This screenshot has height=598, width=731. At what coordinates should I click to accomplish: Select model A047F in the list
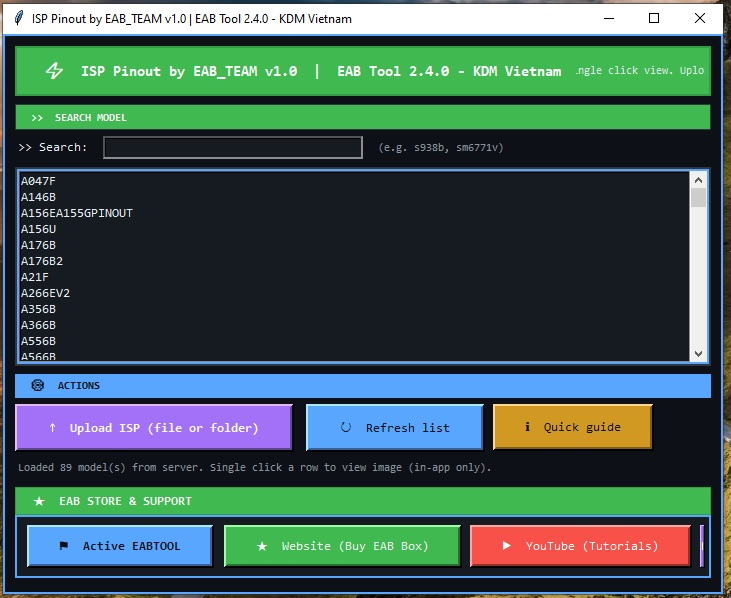[x=39, y=181]
